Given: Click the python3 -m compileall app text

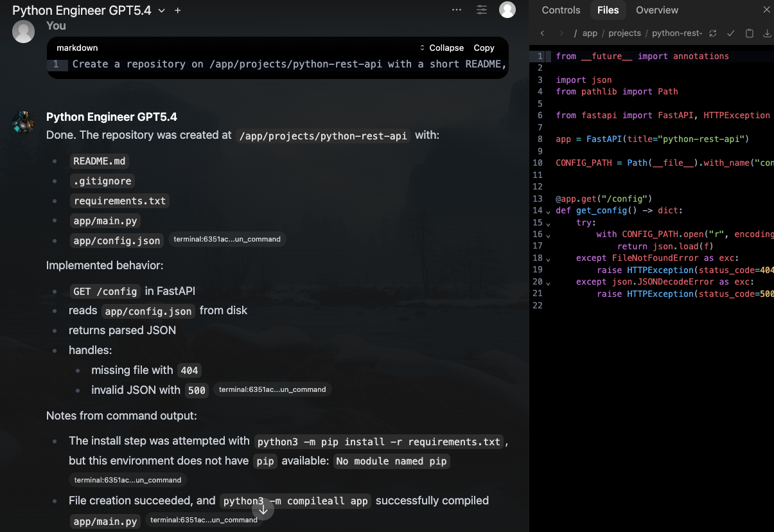Looking at the screenshot, I should point(296,501).
